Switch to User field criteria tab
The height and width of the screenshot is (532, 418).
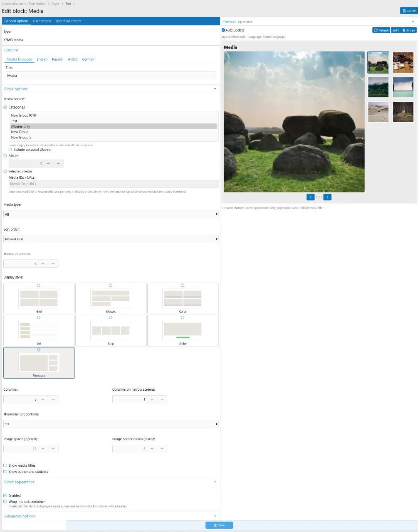[x=68, y=21]
